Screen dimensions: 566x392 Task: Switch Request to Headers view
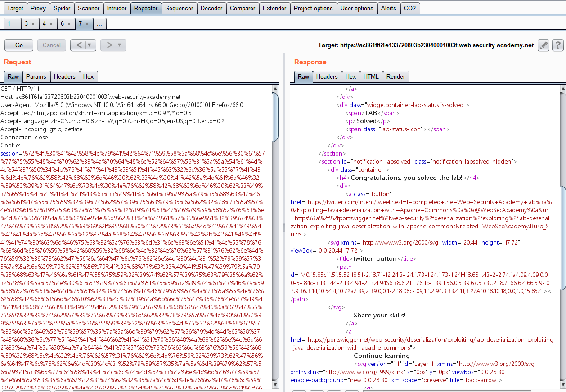coord(65,76)
